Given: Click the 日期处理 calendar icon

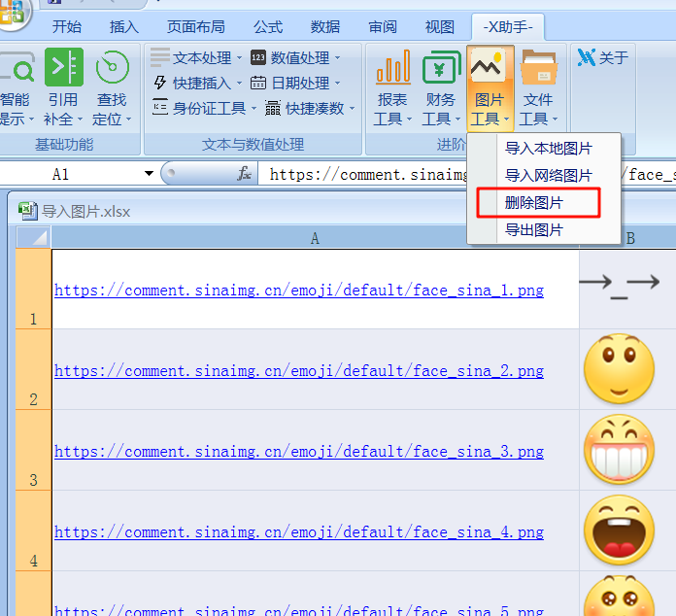Looking at the screenshot, I should pyautogui.click(x=257, y=83).
